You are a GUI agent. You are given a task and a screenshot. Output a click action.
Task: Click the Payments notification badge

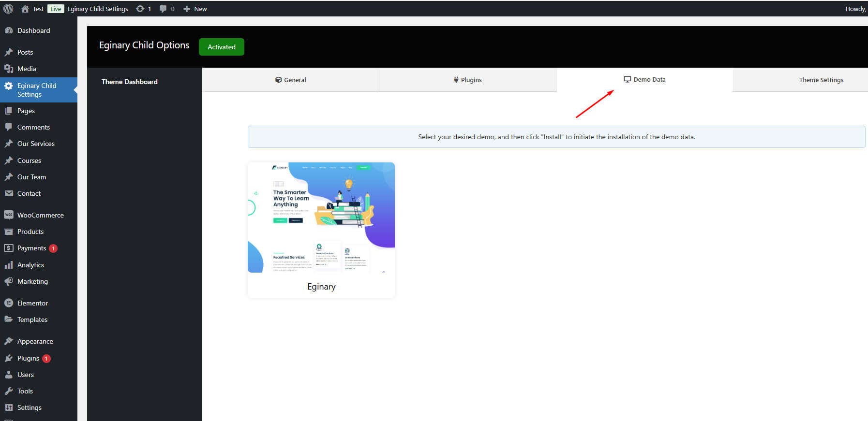(53, 248)
